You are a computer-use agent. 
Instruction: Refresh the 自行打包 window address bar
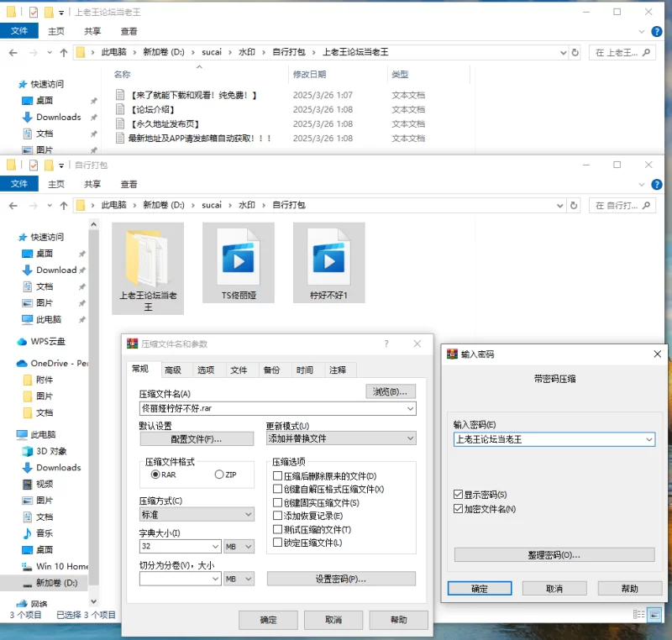574,206
